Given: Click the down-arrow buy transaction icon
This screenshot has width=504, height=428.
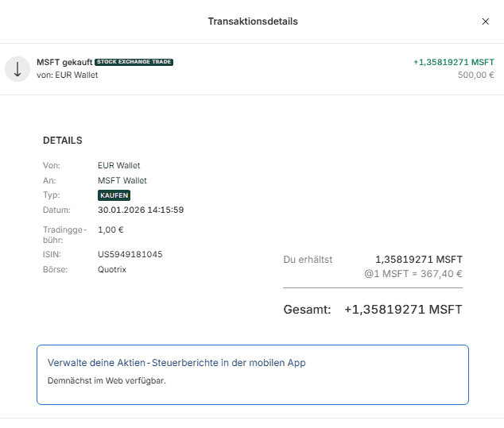Looking at the screenshot, I should click(x=17, y=69).
